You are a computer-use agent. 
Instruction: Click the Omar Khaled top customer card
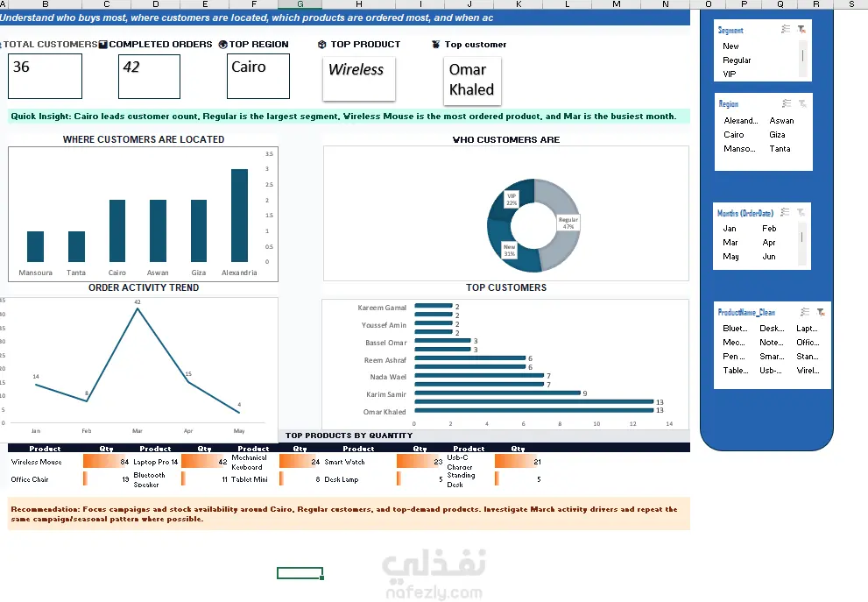(x=472, y=81)
